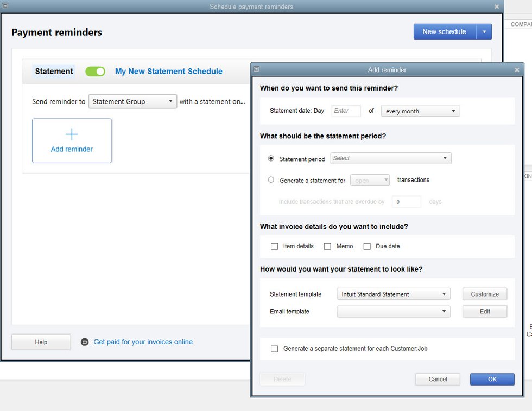
Task: Click the Add reminder window menu icon
Action: coord(256,69)
